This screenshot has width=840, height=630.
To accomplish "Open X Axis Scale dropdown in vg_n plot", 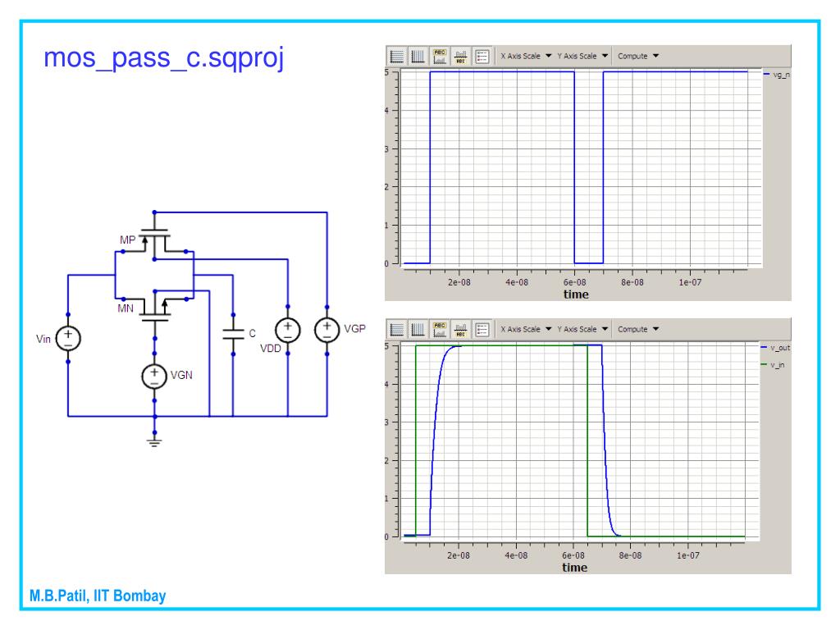I will (x=526, y=56).
